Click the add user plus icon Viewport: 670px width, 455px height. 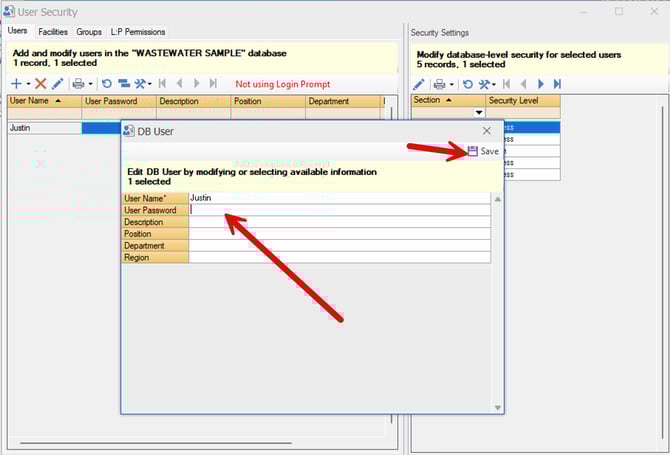16,84
